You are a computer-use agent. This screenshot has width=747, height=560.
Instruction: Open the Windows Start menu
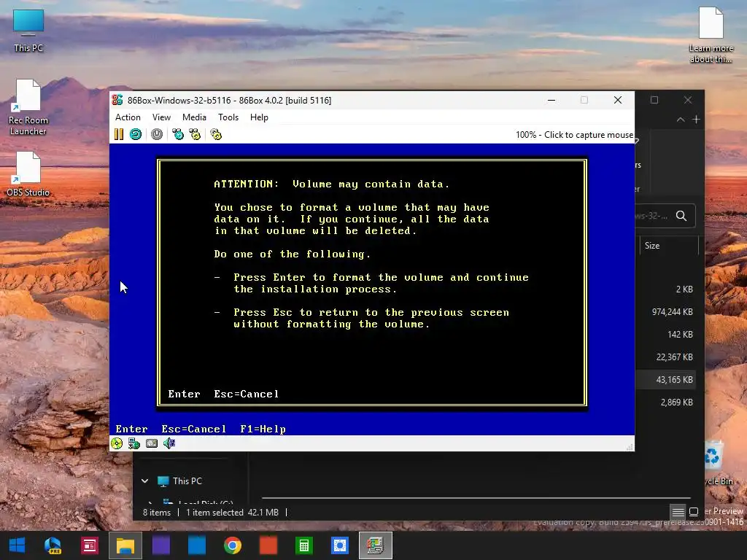coord(18,545)
